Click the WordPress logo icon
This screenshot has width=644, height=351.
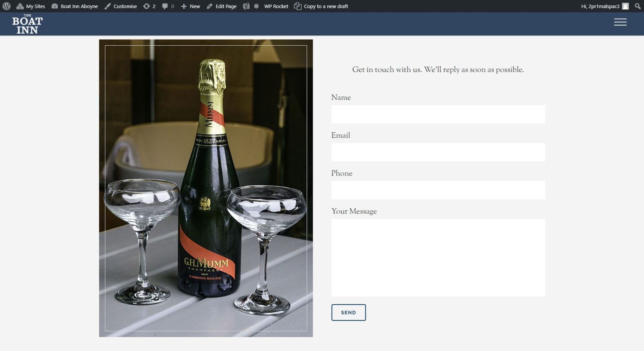coord(6,6)
